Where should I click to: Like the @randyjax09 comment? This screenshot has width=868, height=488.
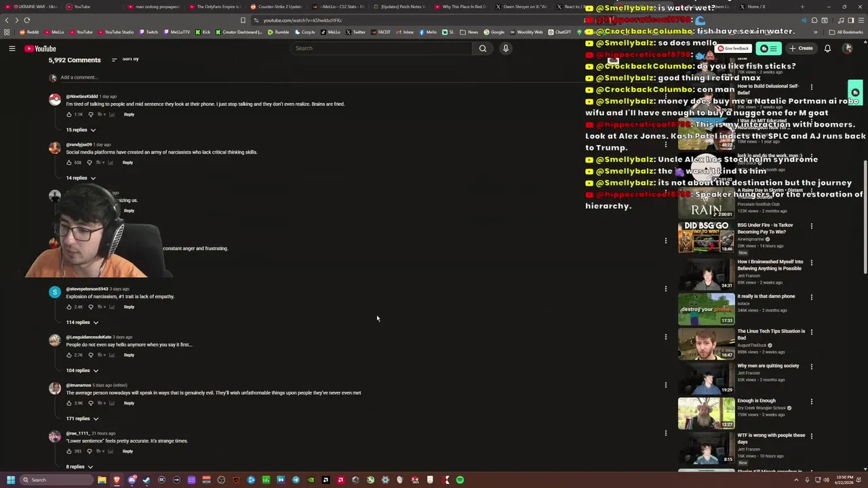pyautogui.click(x=68, y=163)
